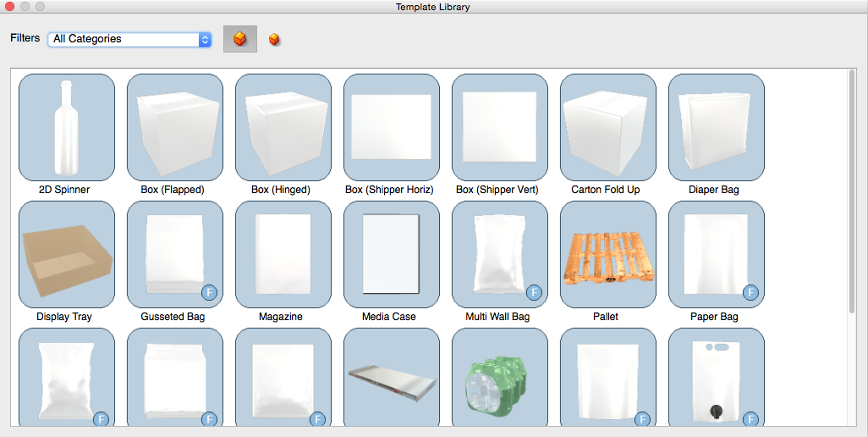The height and width of the screenshot is (437, 868).
Task: Select the Multi Wall Bag template
Action: click(500, 254)
